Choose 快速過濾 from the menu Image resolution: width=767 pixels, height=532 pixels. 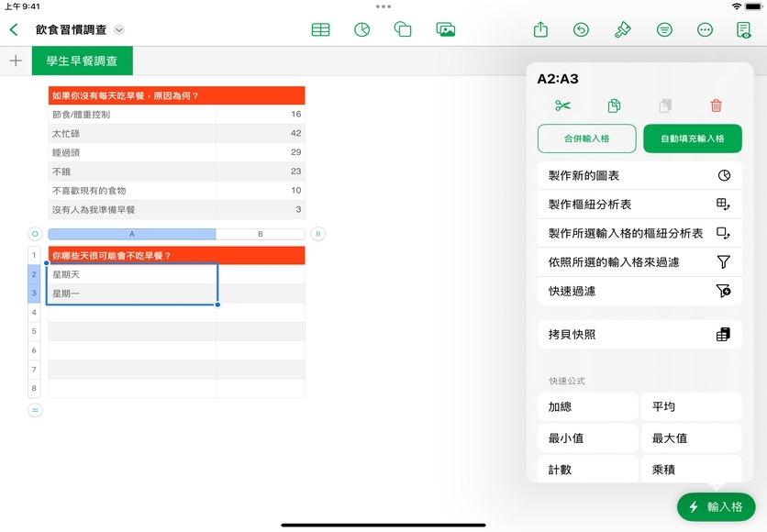point(639,291)
